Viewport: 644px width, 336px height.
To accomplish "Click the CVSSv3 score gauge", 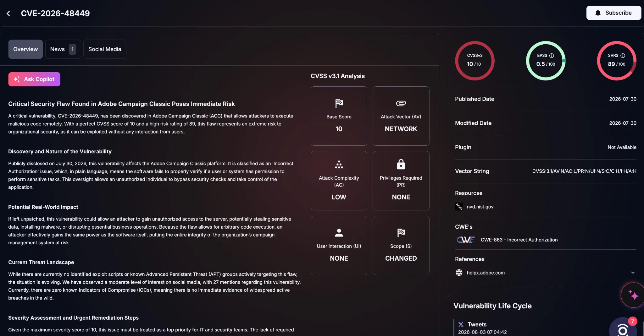I will 475,61.
